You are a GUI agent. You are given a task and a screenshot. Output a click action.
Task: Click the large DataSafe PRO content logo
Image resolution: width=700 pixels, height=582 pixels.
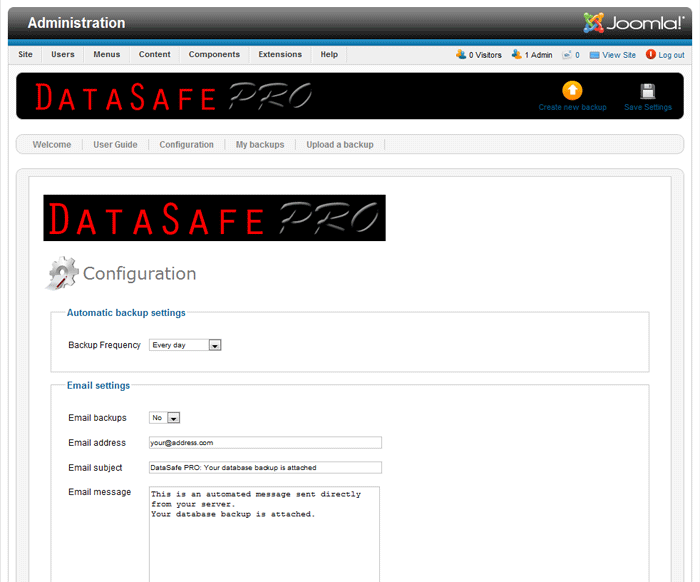214,218
